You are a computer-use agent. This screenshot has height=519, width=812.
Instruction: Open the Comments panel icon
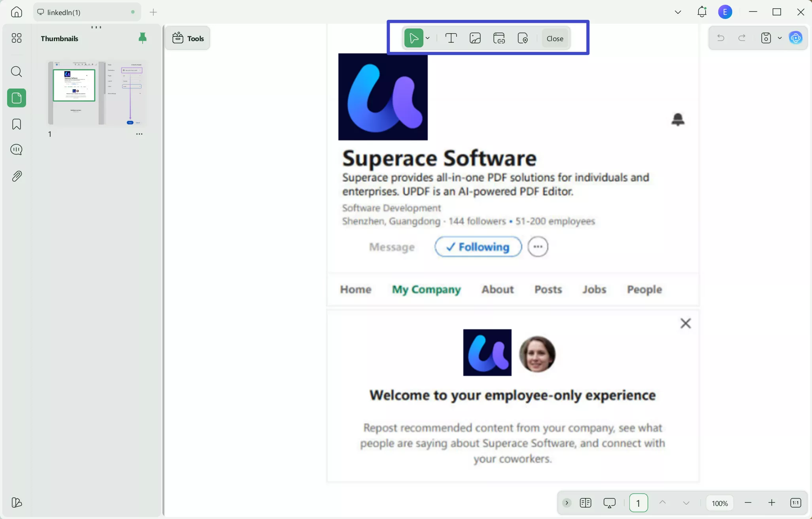[16, 150]
